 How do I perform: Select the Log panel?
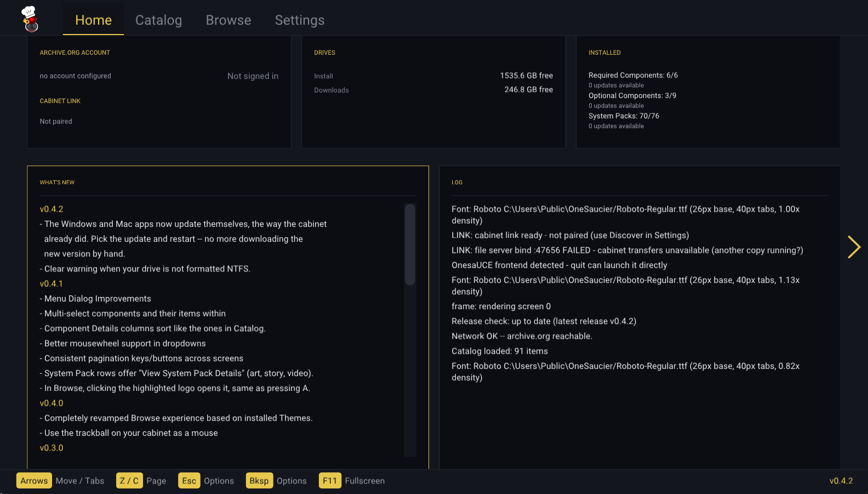click(639, 317)
